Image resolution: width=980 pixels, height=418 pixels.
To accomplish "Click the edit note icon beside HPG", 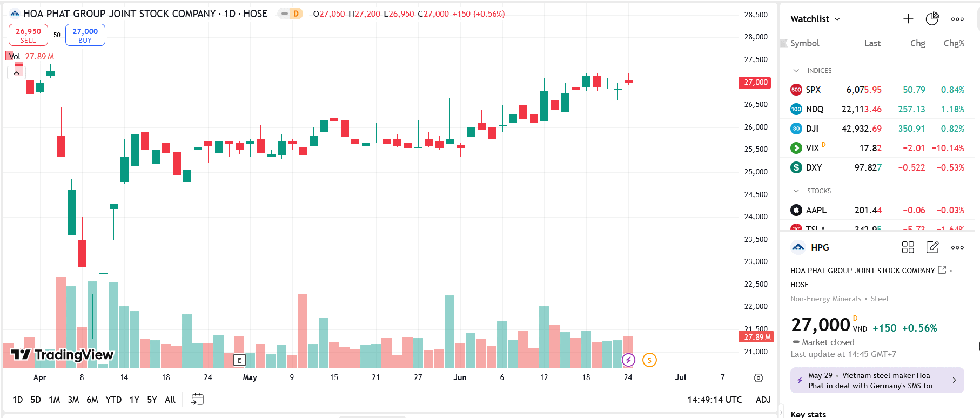I will [932, 247].
